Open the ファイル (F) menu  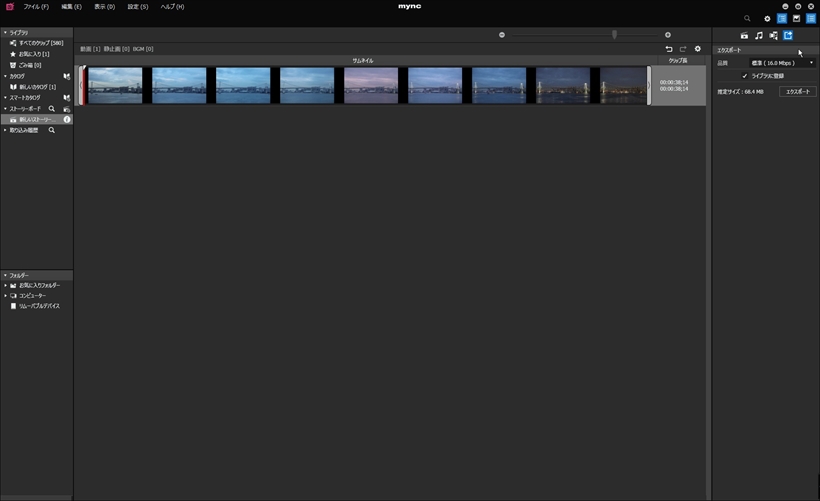pos(36,7)
